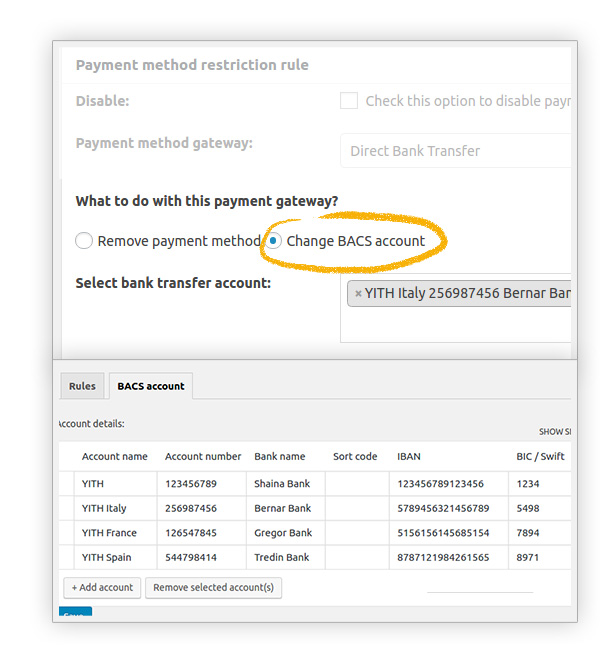Click the Shaina Bank name cell
This screenshot has height=650, width=600.
click(x=282, y=484)
